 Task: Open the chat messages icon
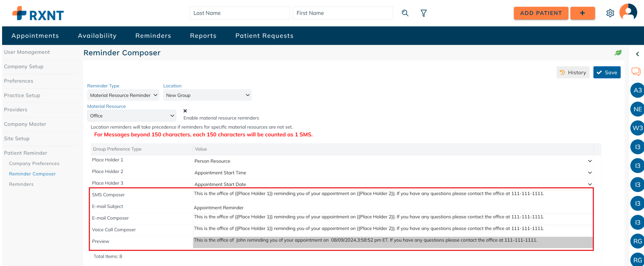click(x=636, y=71)
